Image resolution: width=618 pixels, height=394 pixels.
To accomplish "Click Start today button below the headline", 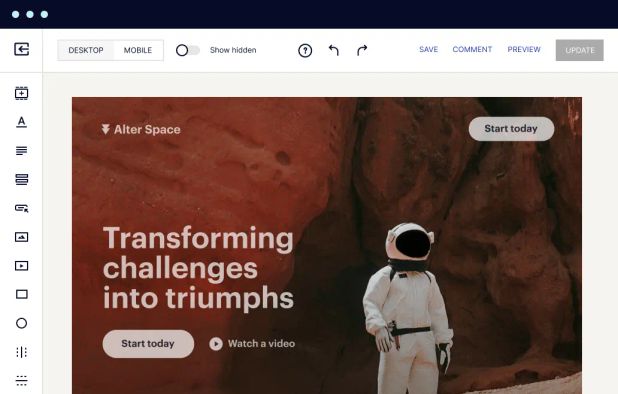I will point(148,344).
